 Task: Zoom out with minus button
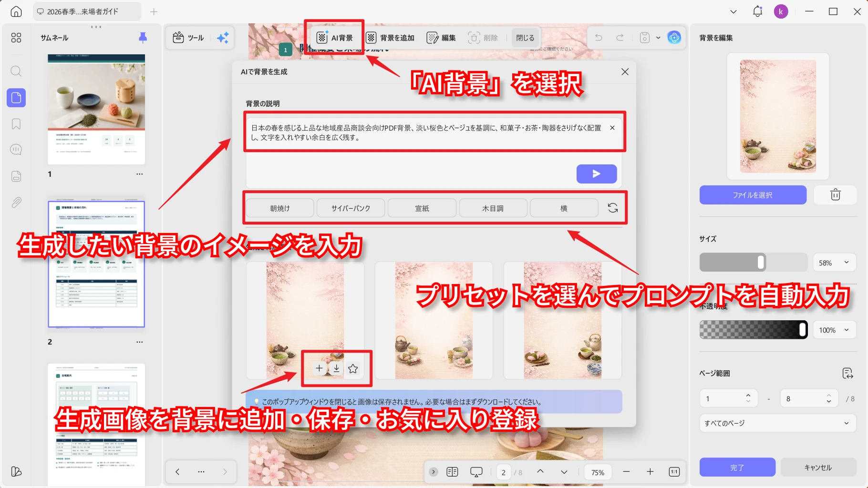pos(627,472)
